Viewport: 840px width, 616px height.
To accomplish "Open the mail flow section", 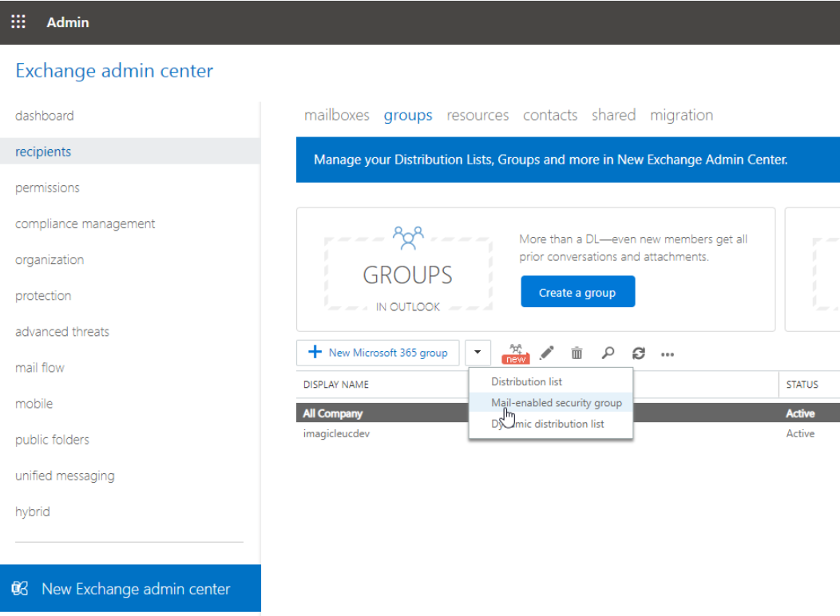I will click(x=40, y=368).
